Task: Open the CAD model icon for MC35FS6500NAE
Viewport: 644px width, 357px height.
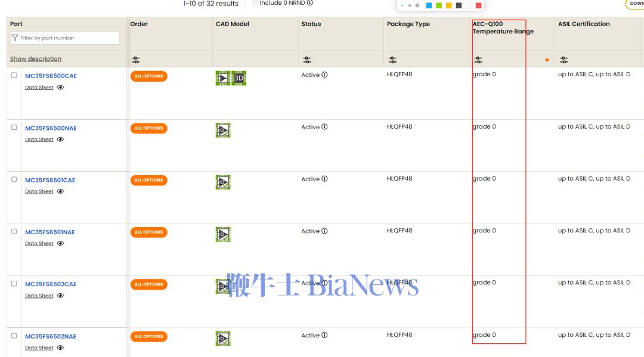Action: coord(223,131)
